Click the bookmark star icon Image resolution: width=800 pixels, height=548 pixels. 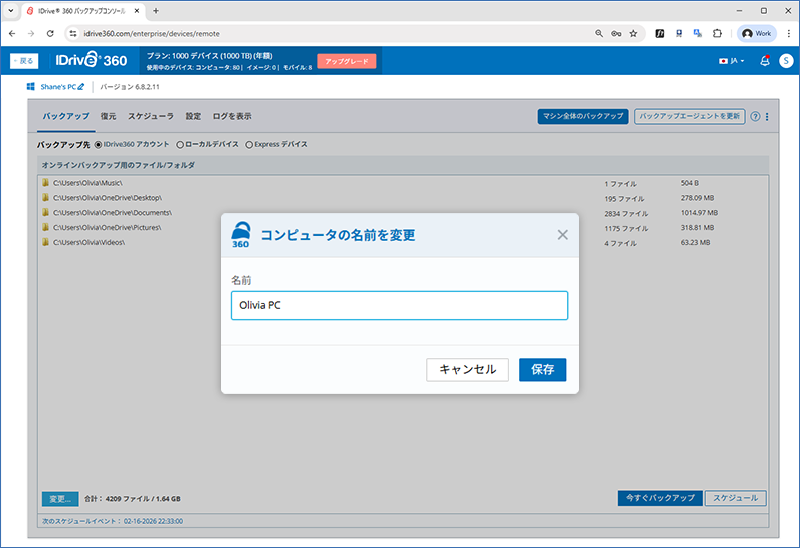tap(633, 34)
